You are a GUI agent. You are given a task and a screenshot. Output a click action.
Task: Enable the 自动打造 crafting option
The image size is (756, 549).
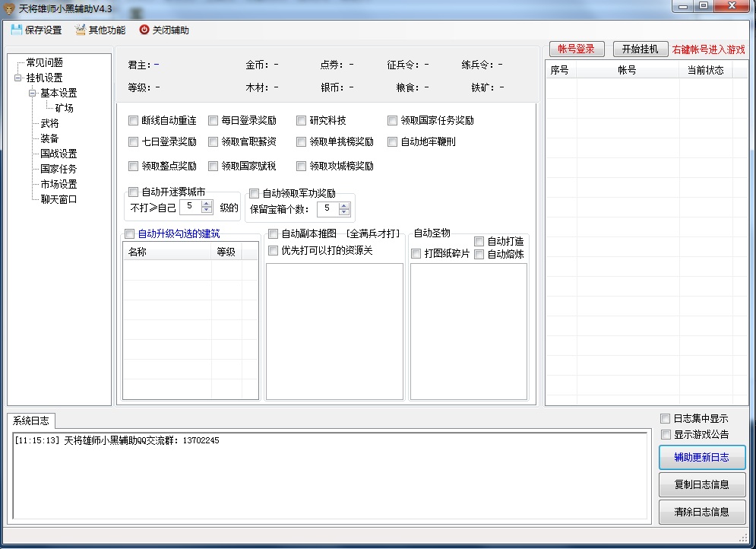click(479, 241)
